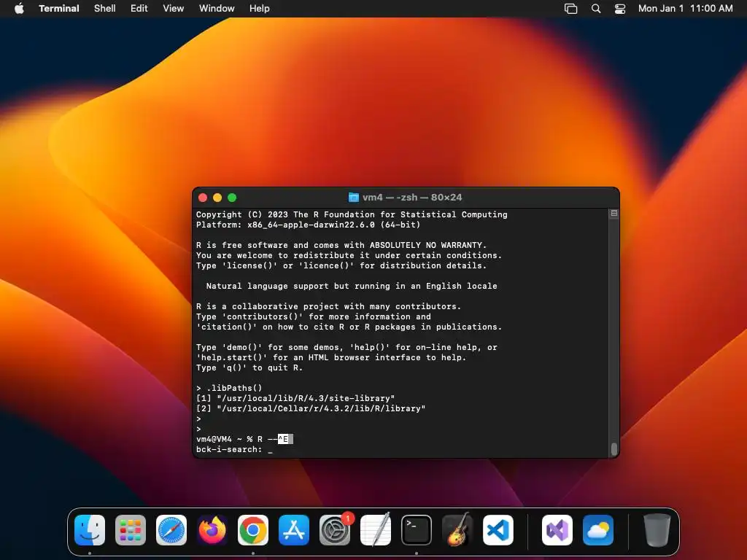
Task: Click the 'bck-i-search:' prompt line
Action: pyautogui.click(x=234, y=449)
